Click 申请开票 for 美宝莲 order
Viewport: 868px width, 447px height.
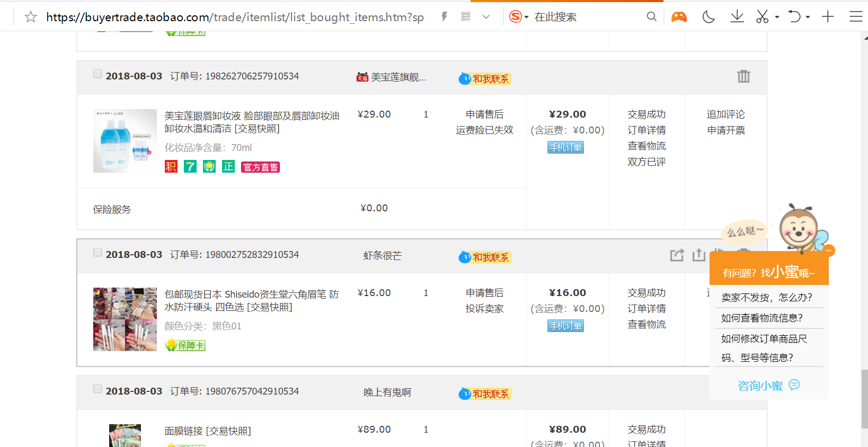tap(725, 130)
